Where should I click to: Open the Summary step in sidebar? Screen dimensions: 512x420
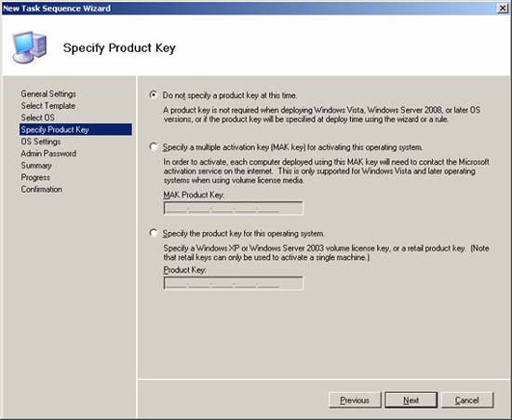(x=36, y=165)
